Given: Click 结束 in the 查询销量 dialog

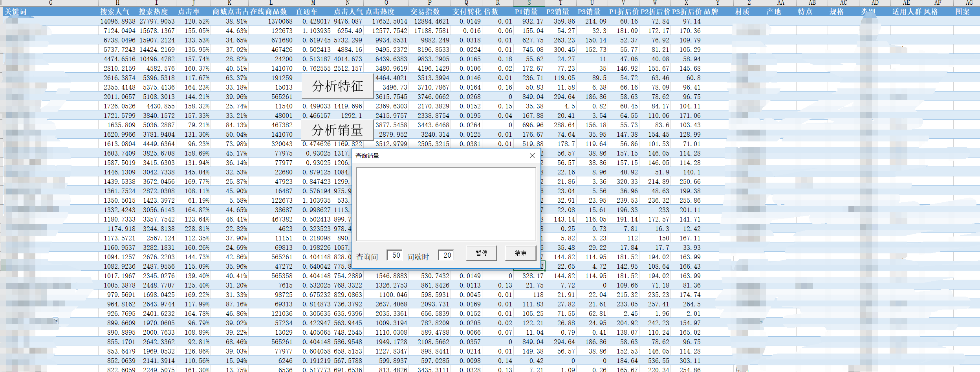Looking at the screenshot, I should (520, 253).
